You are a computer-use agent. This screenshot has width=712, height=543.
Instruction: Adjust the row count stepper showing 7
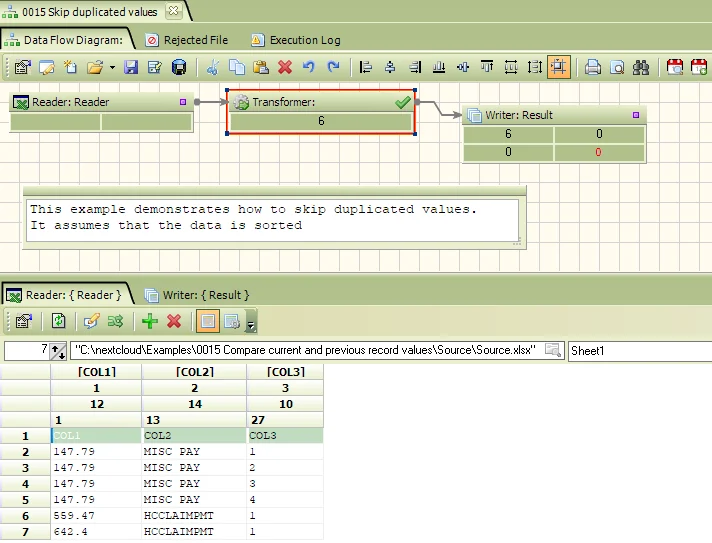point(57,351)
